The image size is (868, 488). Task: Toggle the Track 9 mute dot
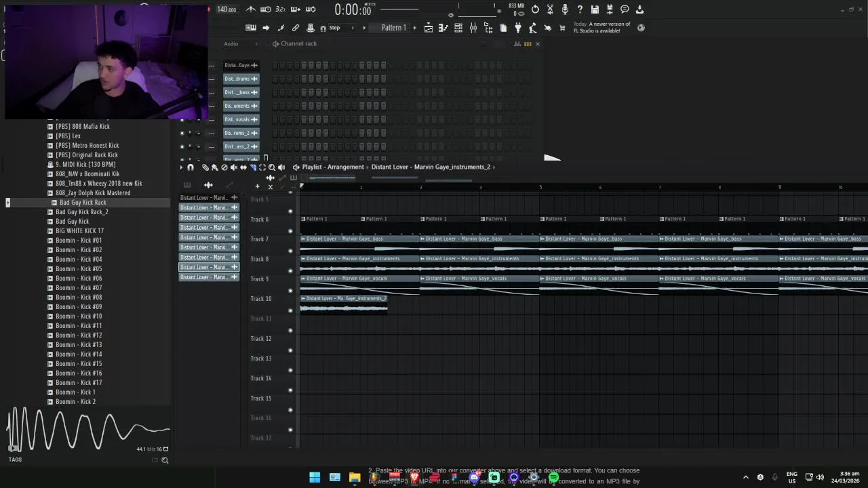tap(290, 290)
